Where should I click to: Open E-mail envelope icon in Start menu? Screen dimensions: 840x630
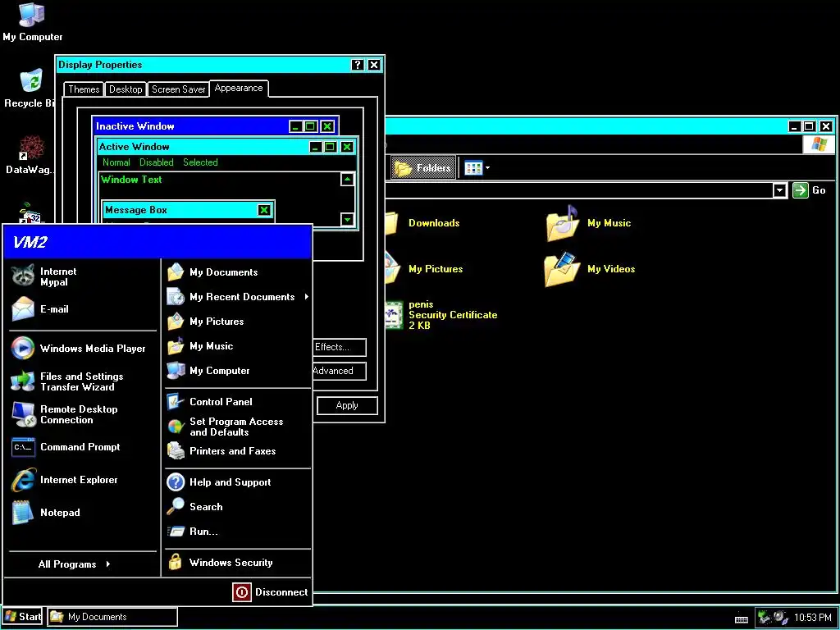pyautogui.click(x=23, y=309)
